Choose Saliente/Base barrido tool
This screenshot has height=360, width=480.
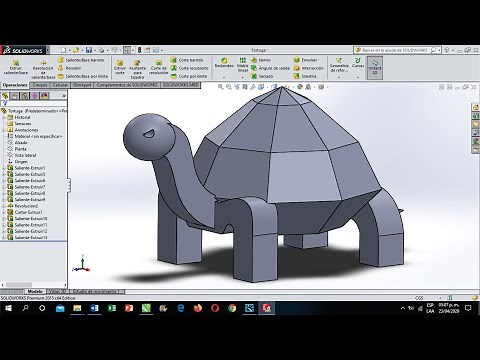pyautogui.click(x=81, y=60)
